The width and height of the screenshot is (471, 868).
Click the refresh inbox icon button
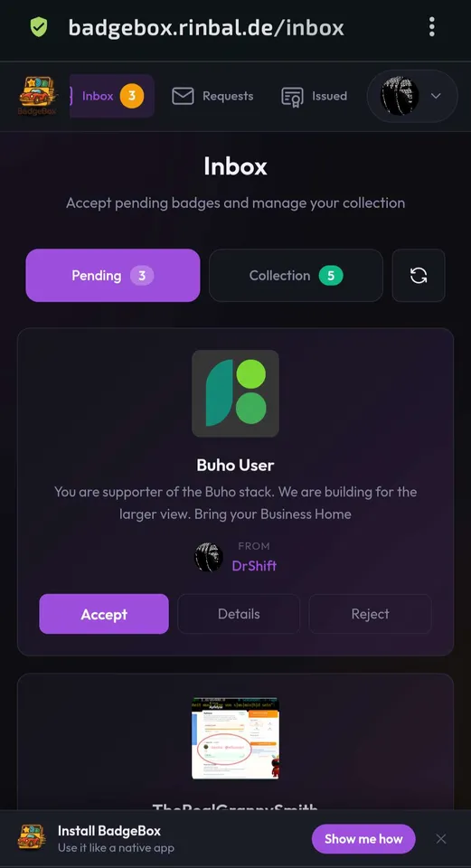[419, 275]
